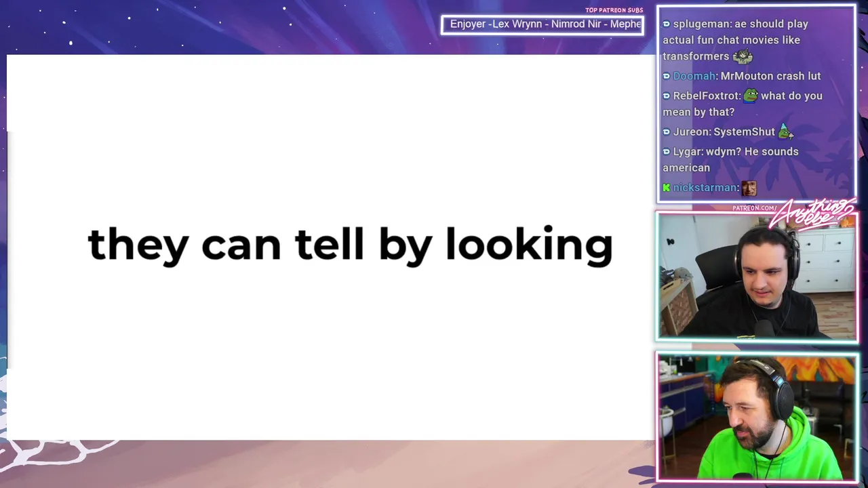Select the Jureon username
The image size is (868, 488).
[x=691, y=131]
